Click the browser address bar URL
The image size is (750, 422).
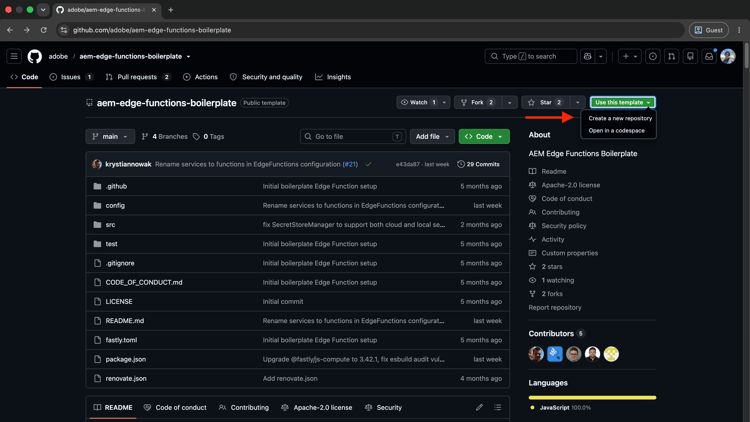coord(152,30)
